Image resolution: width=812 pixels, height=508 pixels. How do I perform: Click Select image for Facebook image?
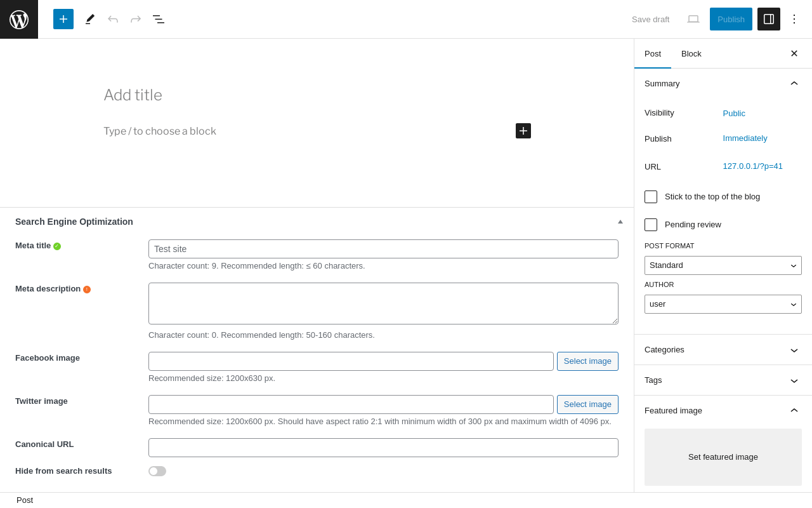click(587, 361)
